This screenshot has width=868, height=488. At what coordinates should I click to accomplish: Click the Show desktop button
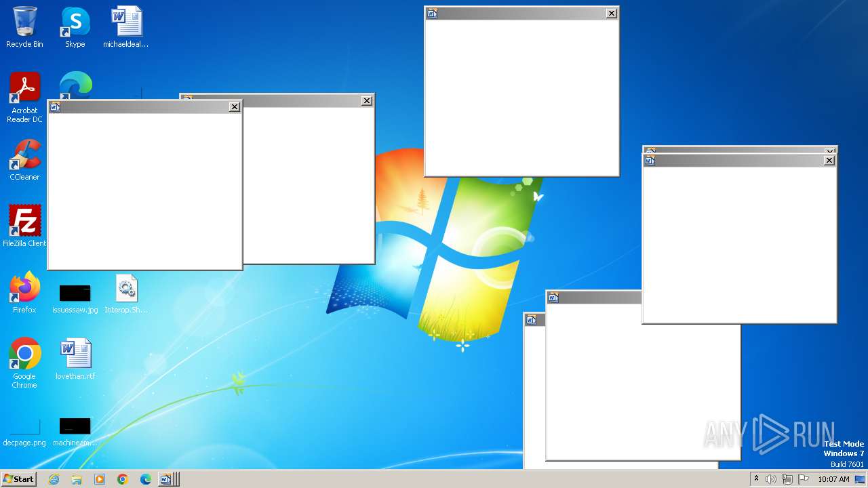pos(860,479)
